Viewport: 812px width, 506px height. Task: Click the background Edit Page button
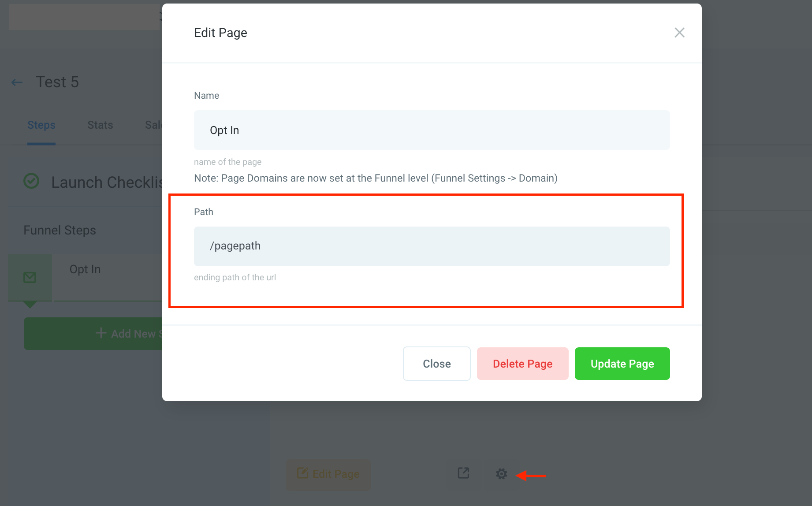coord(328,474)
